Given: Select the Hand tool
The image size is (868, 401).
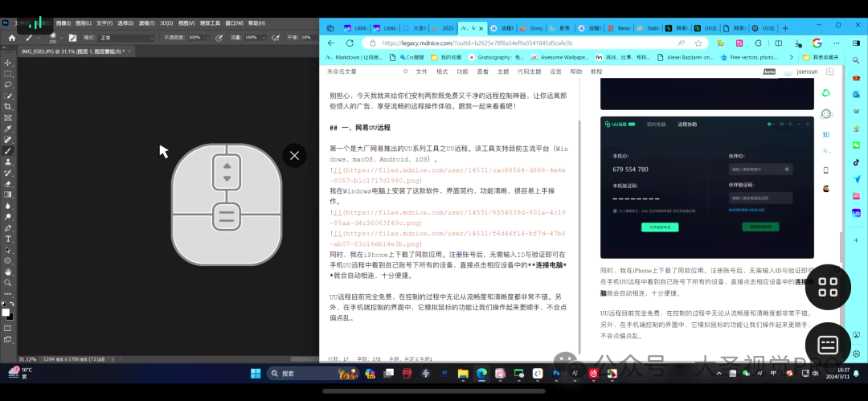Looking at the screenshot, I should click(x=8, y=272).
